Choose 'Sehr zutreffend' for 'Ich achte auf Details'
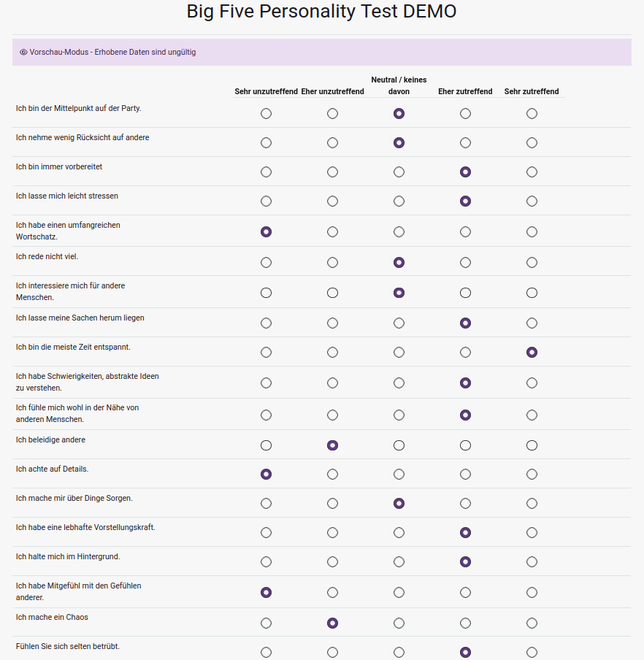Screen dimensions: 644x660 [x=532, y=475]
